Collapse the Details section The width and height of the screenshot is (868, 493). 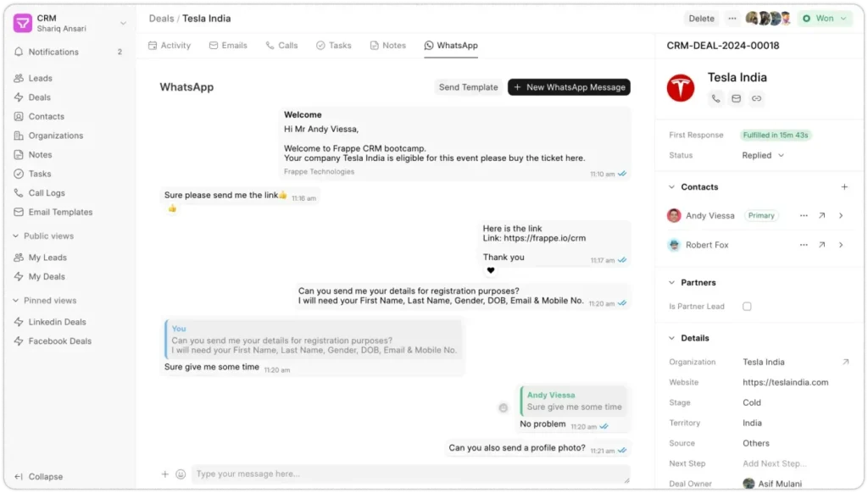click(670, 338)
